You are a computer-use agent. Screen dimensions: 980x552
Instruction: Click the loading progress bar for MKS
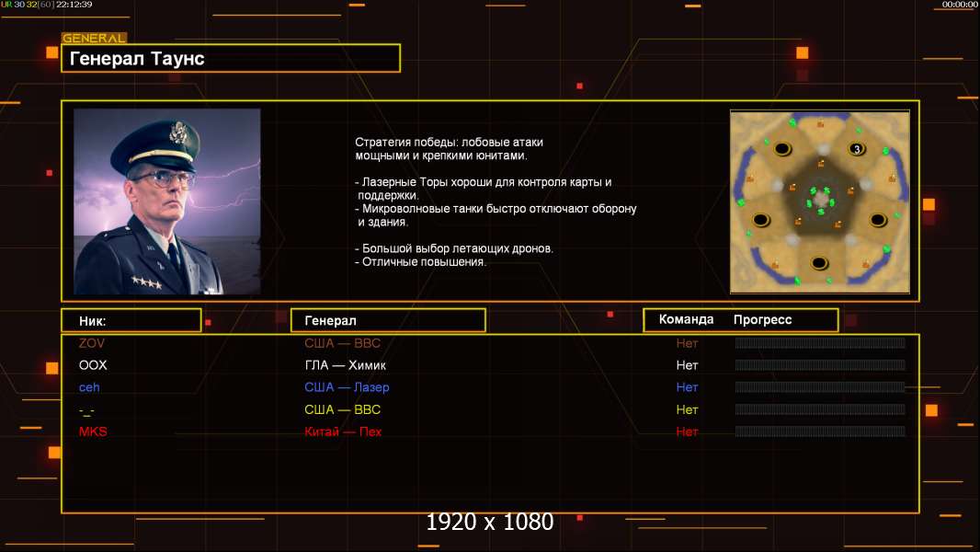click(x=820, y=431)
